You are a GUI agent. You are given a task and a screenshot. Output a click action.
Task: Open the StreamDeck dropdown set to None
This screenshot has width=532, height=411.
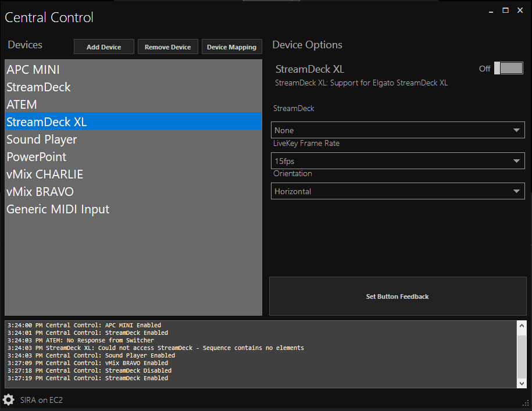(x=398, y=130)
